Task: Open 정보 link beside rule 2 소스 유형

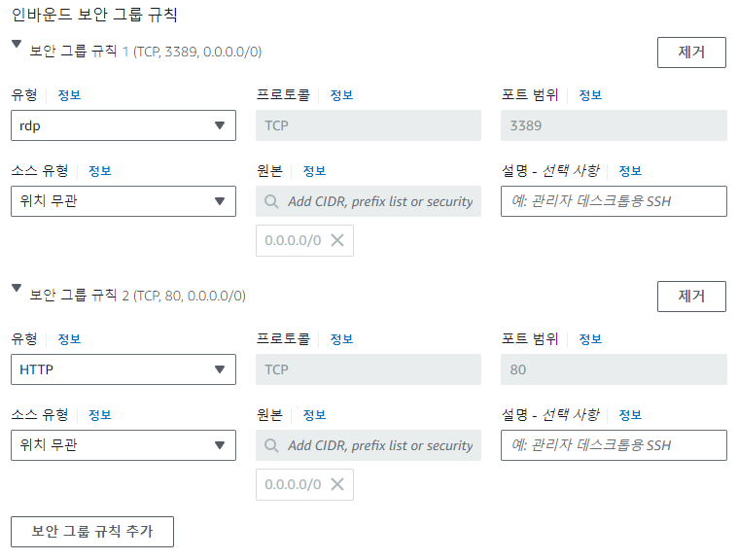Action: (100, 414)
